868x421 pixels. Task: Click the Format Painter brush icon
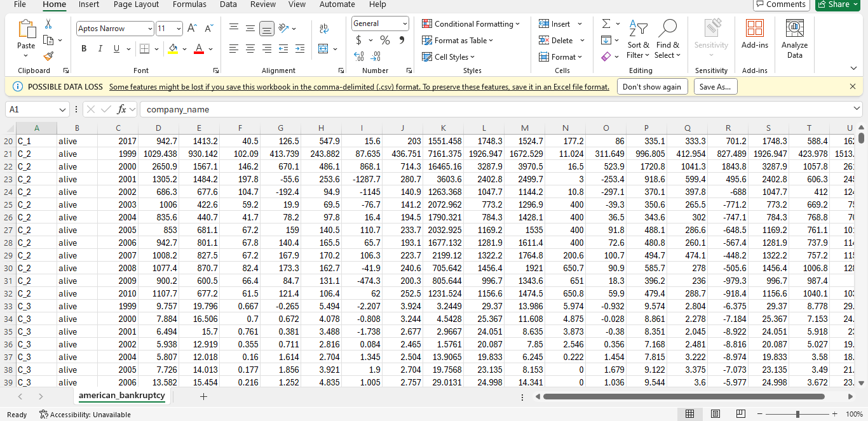48,56
